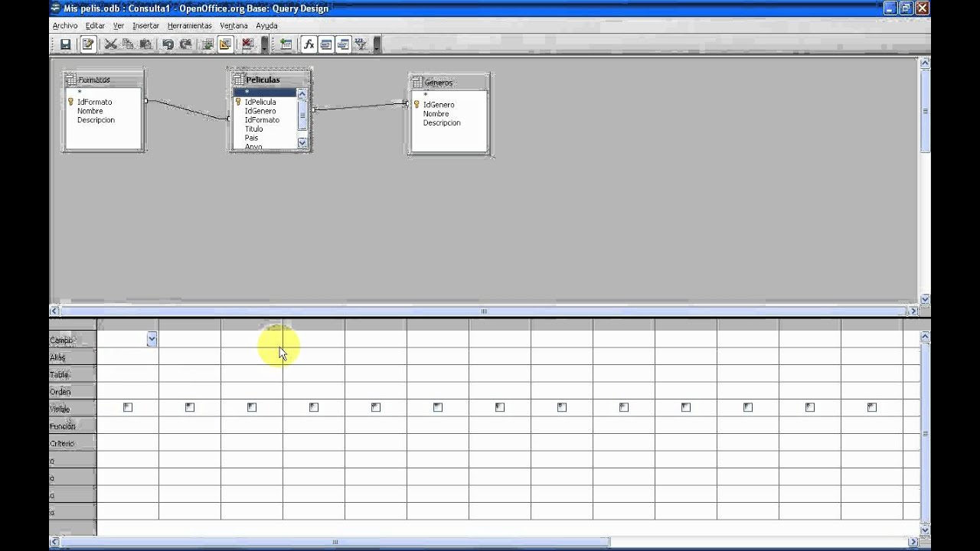Select the Función row header

[x=73, y=426]
